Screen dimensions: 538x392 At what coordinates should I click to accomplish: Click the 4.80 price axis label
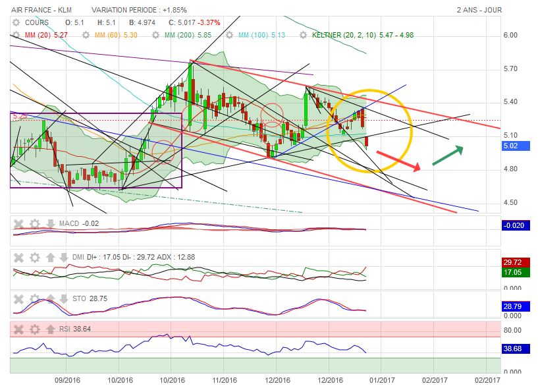point(510,169)
